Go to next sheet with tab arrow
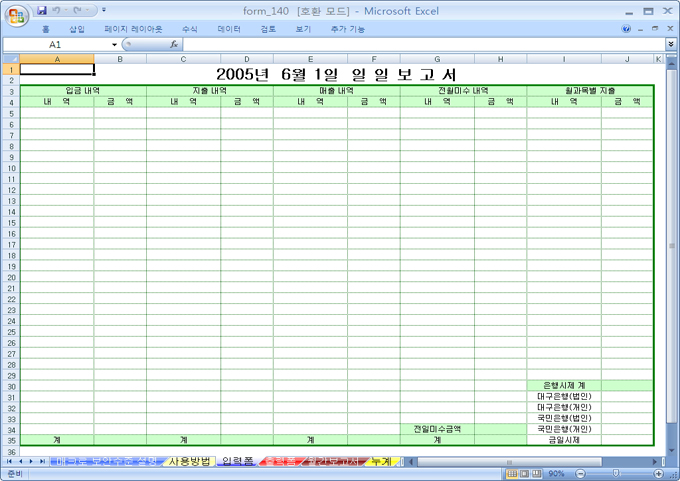Image resolution: width=680 pixels, height=481 pixels. [x=32, y=461]
